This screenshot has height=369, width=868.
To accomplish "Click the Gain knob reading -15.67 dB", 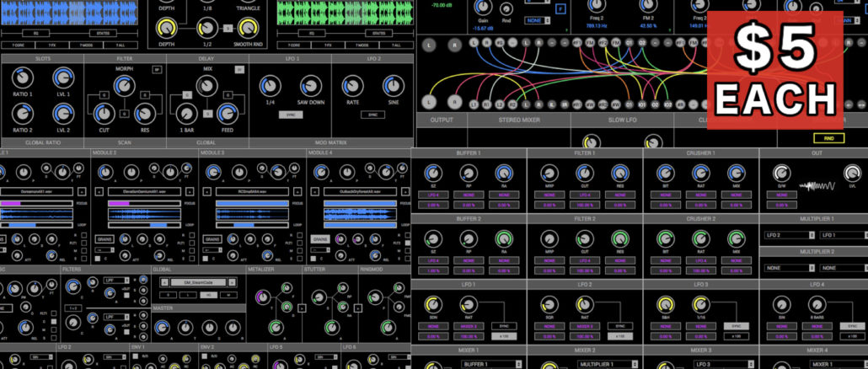I will (x=483, y=8).
